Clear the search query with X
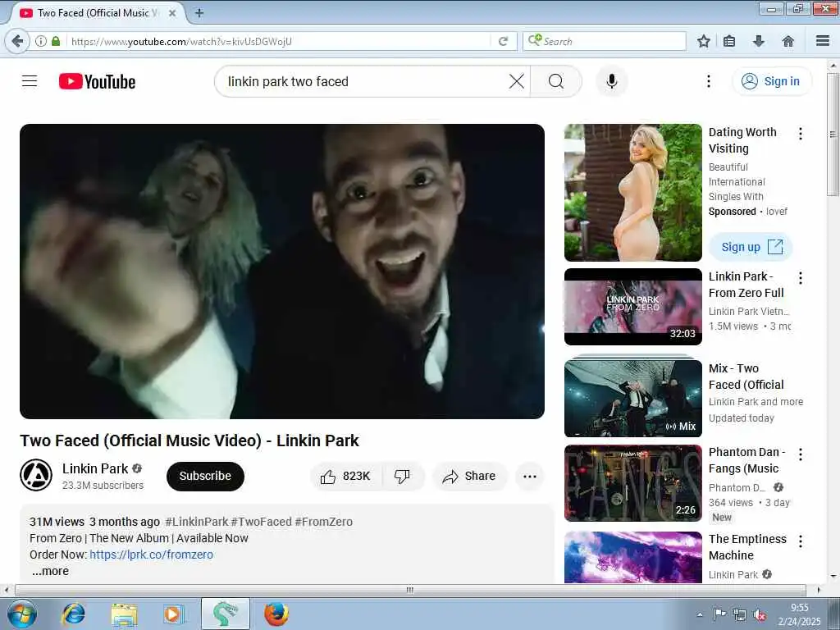The image size is (840, 630). pyautogui.click(x=517, y=81)
